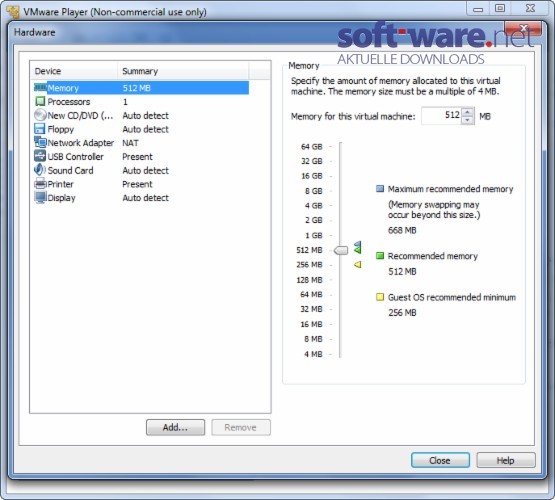
Task: Open Help for hardware settings
Action: pos(506,460)
